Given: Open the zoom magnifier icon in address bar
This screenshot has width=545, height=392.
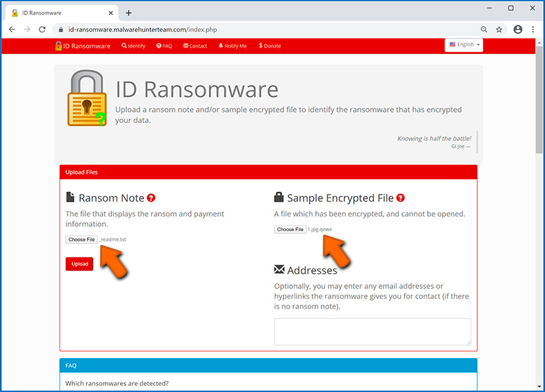Looking at the screenshot, I should pos(484,30).
